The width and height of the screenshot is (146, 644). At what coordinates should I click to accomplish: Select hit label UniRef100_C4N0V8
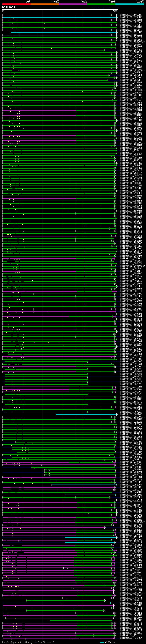click(x=131, y=48)
